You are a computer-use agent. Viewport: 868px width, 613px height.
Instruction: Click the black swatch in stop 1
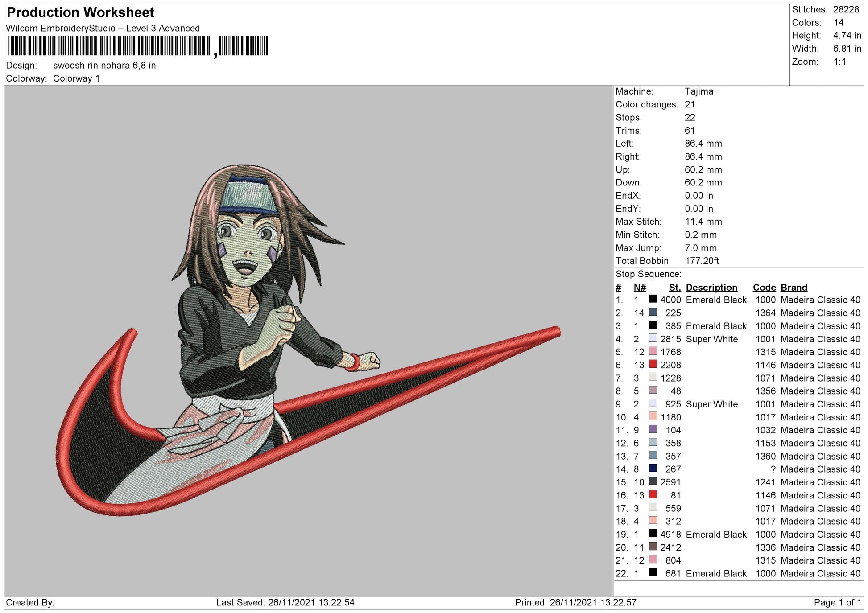click(x=653, y=299)
